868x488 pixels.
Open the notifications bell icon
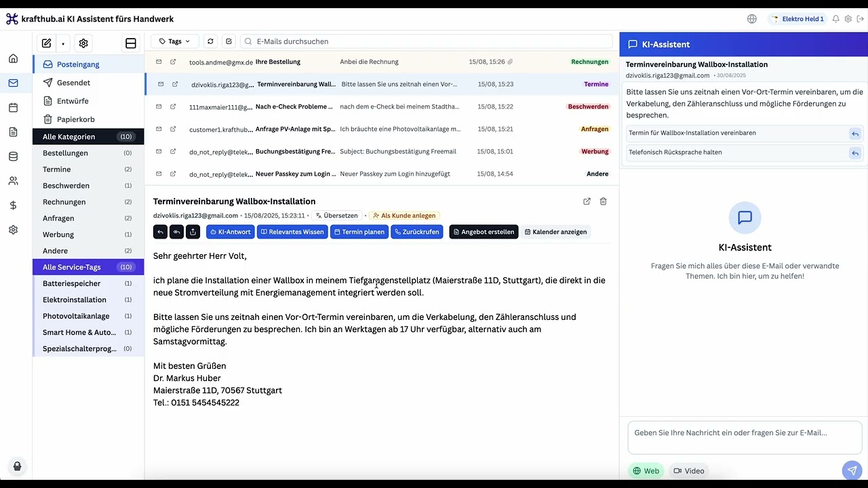click(x=836, y=19)
